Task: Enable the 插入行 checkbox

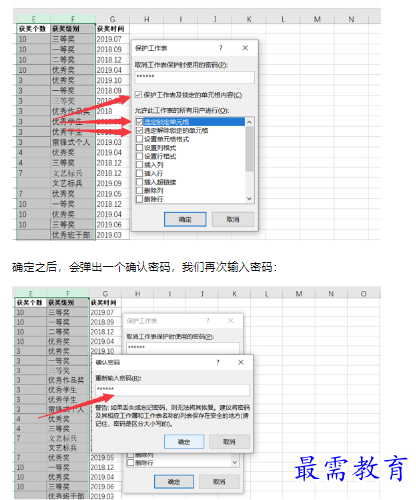Action: coord(139,173)
